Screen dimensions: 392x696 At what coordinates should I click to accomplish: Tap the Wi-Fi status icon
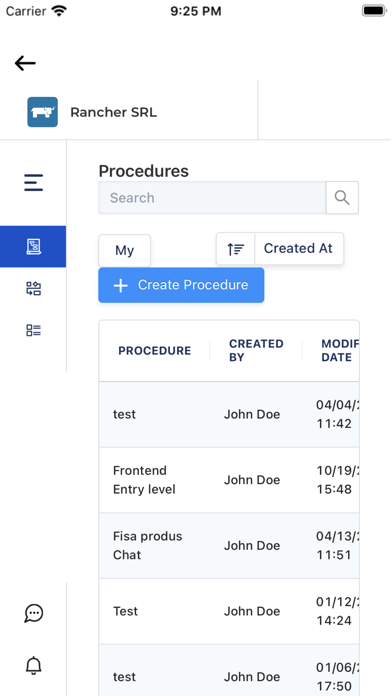[x=59, y=11]
